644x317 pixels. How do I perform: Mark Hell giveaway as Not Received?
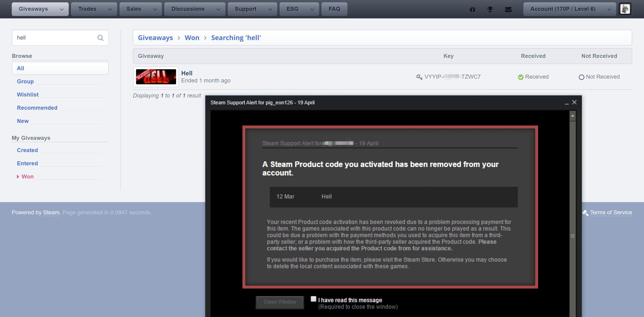tap(599, 77)
